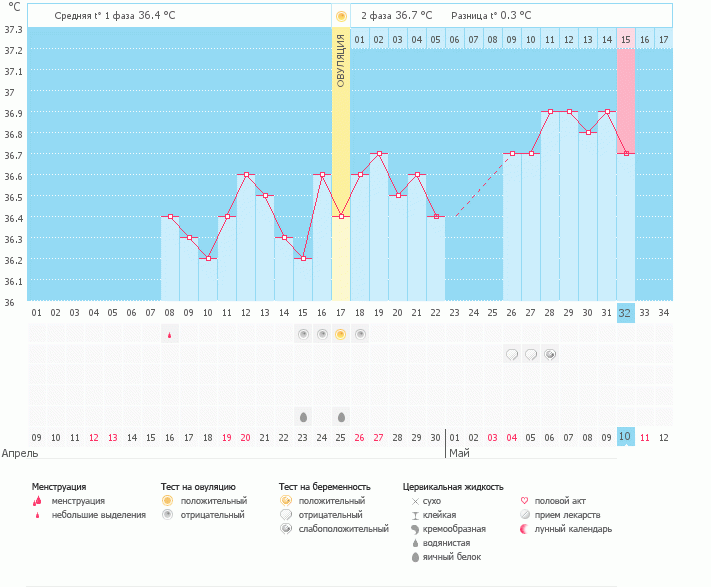The image size is (711, 587).
Task: Click the 36.7 temperature point on day 32
Action: pos(626,154)
